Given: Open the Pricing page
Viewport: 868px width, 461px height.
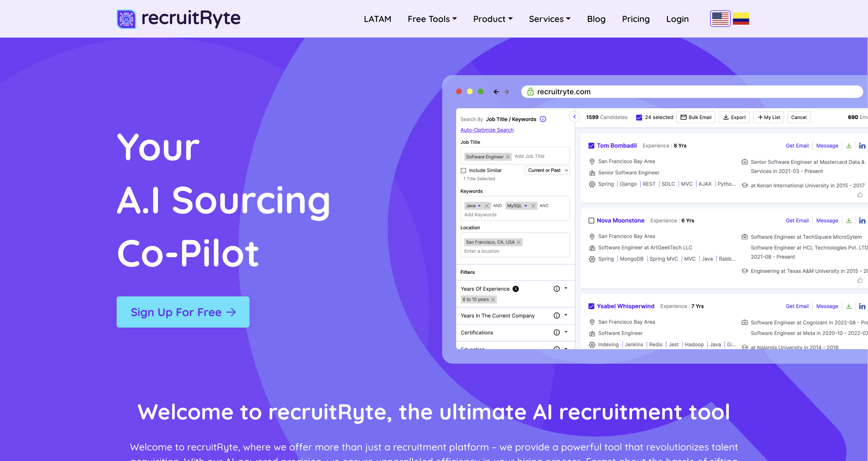Looking at the screenshot, I should click(636, 19).
